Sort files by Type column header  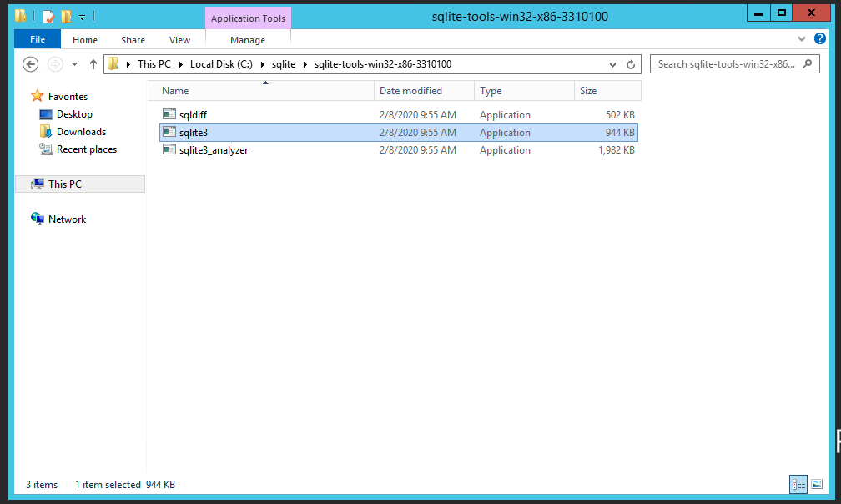pyautogui.click(x=524, y=91)
